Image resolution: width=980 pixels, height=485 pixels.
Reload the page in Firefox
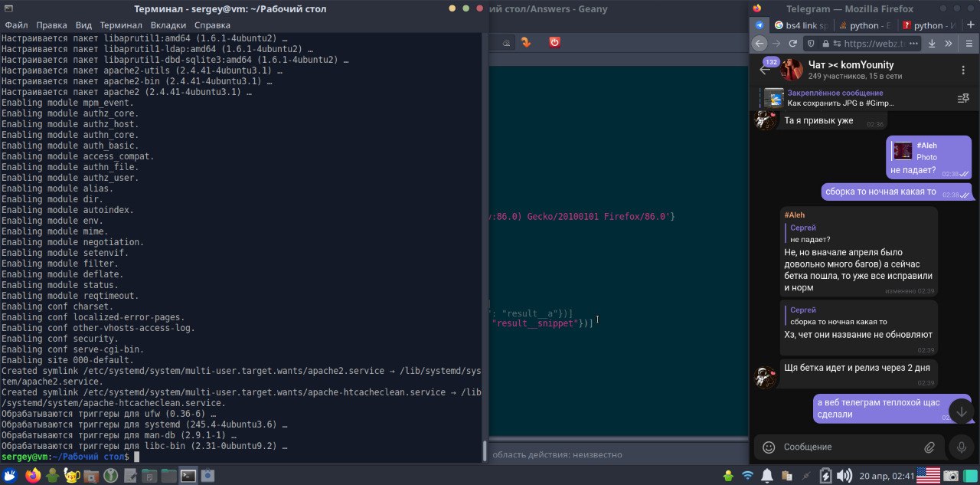coord(792,44)
